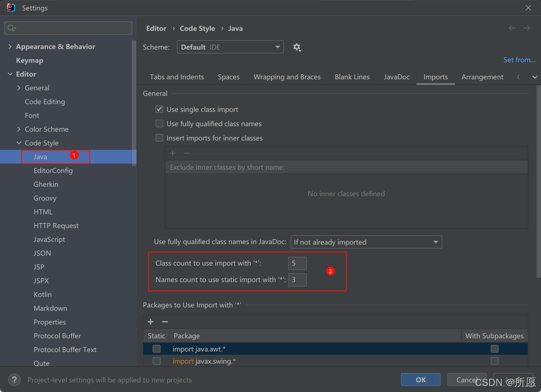This screenshot has height=392, width=541.
Task: Remove package with minus icon
Action: [165, 322]
